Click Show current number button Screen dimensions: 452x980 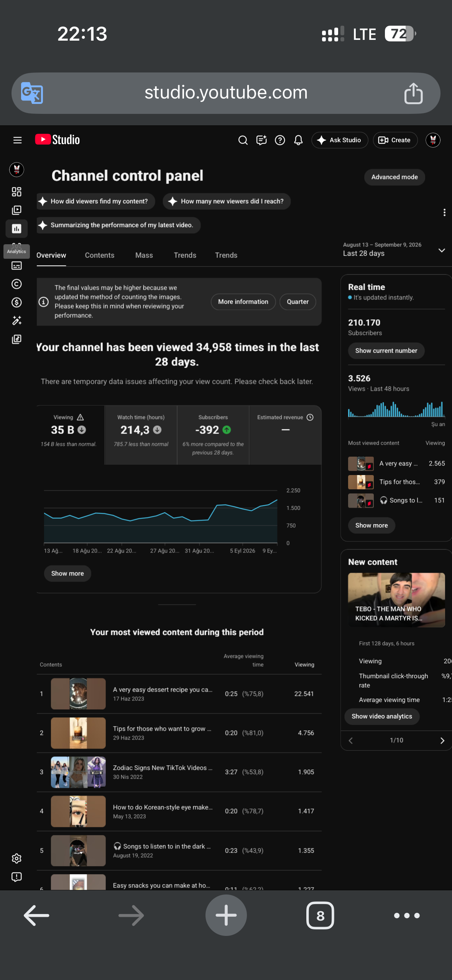click(386, 350)
